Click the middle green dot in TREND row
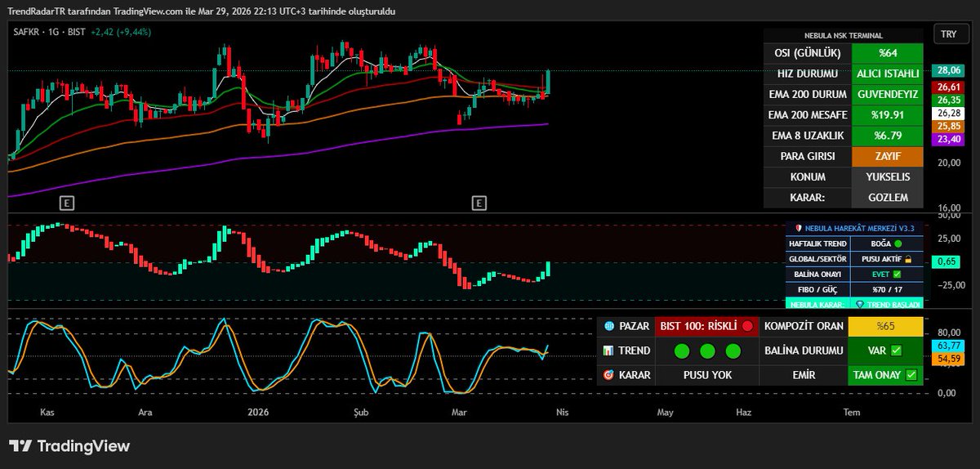This screenshot has width=980, height=469. pos(707,351)
